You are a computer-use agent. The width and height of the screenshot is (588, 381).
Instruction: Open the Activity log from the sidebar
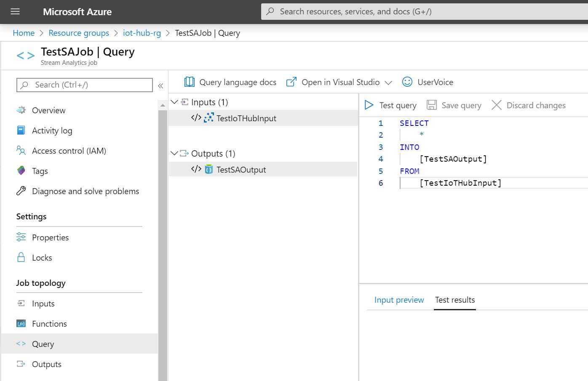point(52,131)
